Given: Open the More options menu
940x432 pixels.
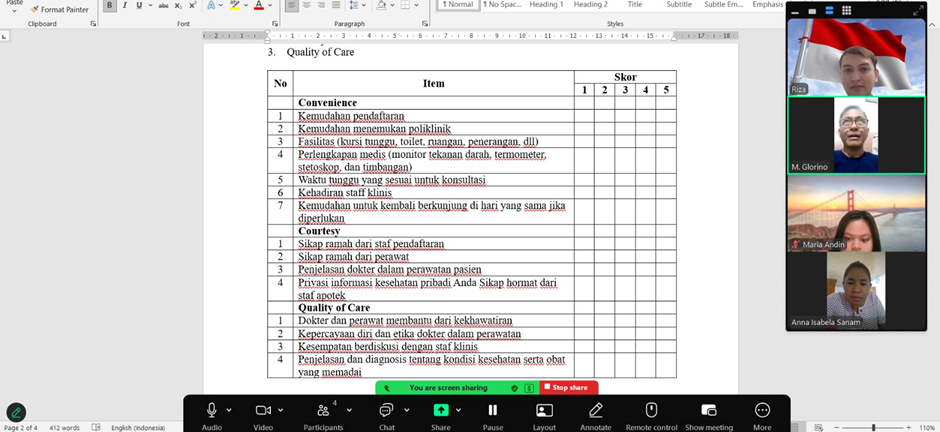Looking at the screenshot, I should click(x=762, y=410).
